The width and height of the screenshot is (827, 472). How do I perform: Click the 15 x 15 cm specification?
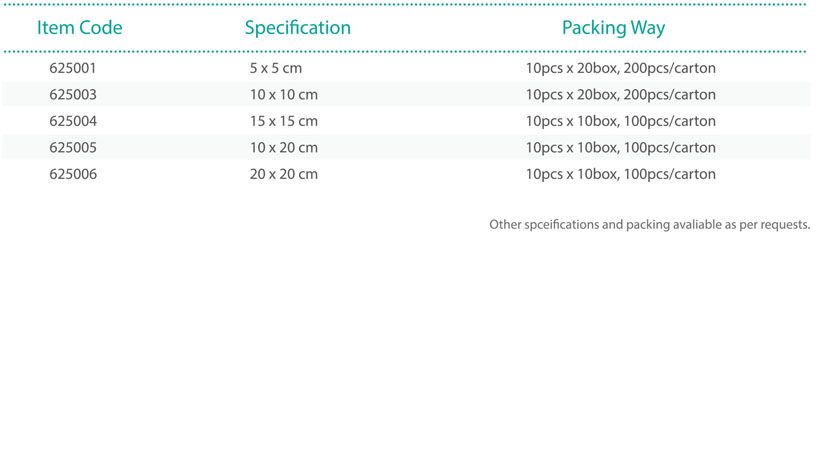coord(284,121)
